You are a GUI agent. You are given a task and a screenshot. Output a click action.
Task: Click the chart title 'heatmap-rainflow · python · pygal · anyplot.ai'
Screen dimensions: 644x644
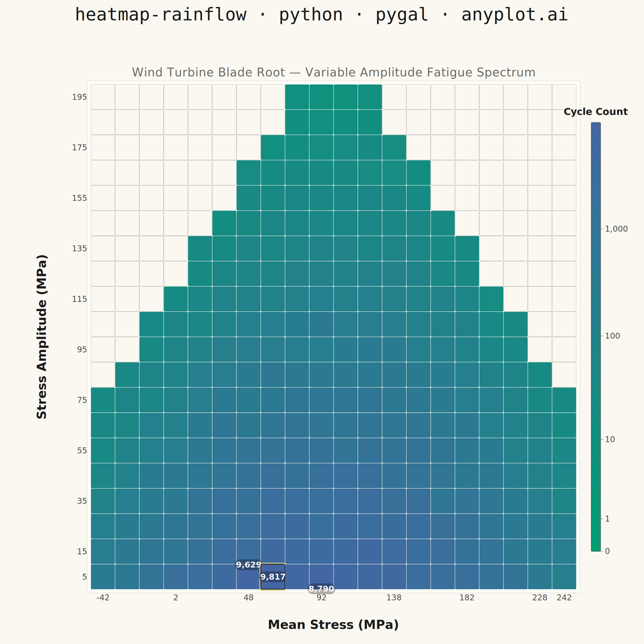point(321,14)
